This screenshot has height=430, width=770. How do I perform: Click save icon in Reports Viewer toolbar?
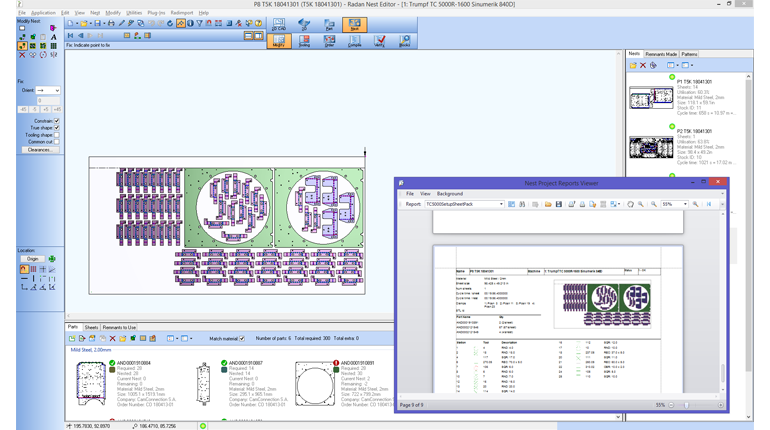(559, 204)
